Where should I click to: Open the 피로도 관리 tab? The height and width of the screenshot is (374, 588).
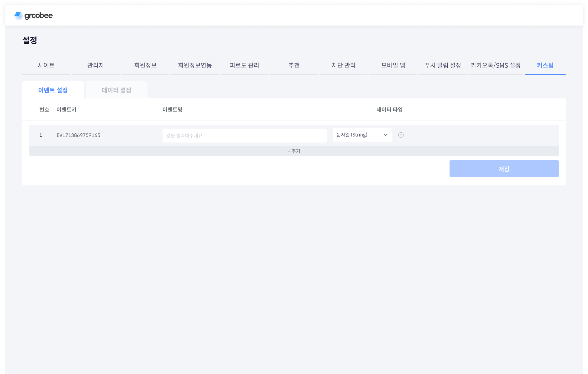pyautogui.click(x=244, y=65)
